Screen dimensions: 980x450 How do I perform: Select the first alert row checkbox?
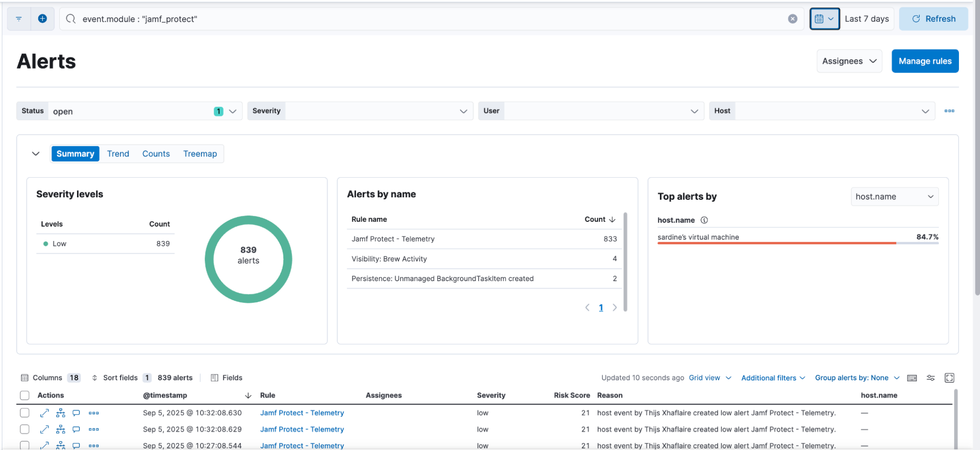click(25, 413)
